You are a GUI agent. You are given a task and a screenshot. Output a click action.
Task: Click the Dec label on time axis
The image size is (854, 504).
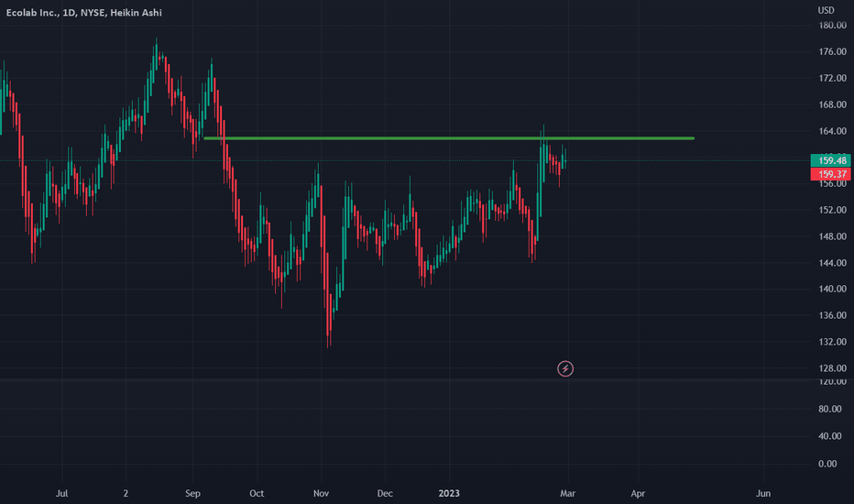pyautogui.click(x=385, y=493)
